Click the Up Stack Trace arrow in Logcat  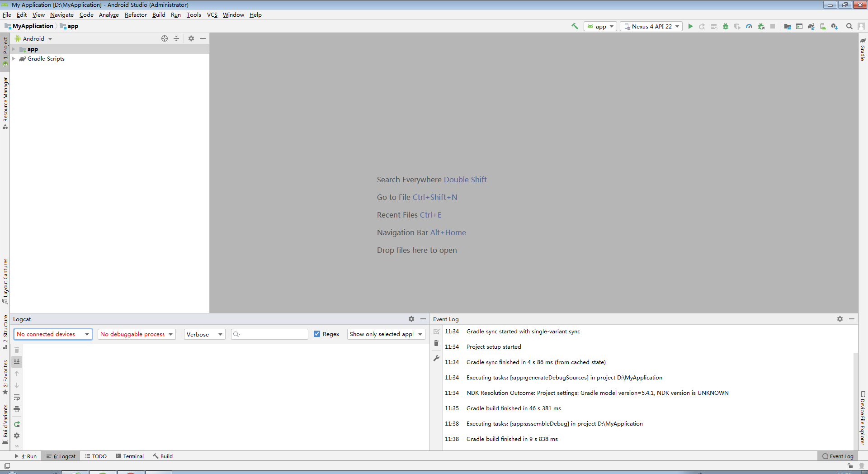tap(17, 374)
